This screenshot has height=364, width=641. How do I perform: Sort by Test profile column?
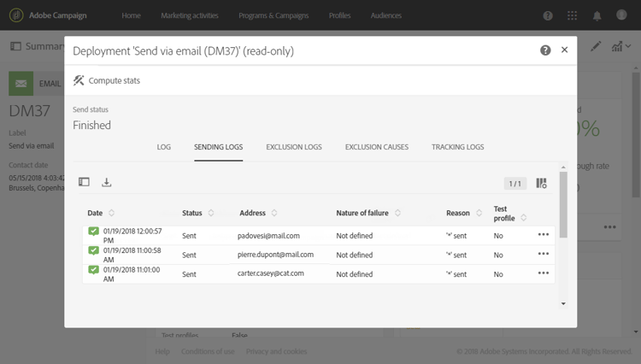click(523, 218)
